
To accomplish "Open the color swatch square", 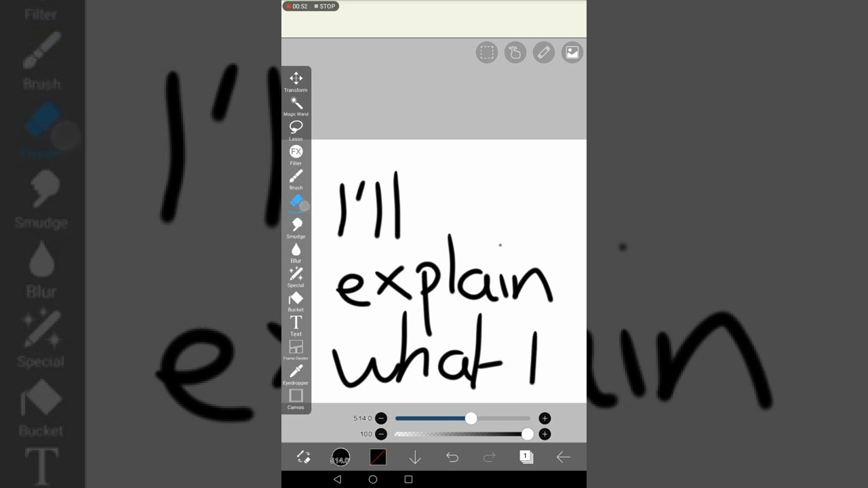I will pyautogui.click(x=378, y=457).
